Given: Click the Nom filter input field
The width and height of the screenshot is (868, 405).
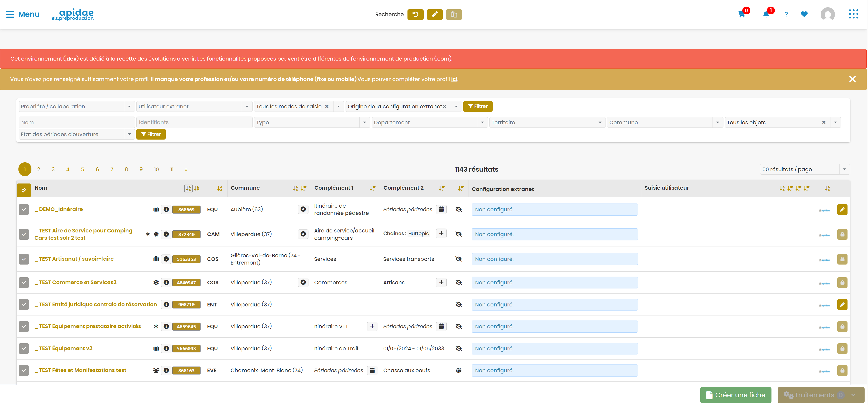Looking at the screenshot, I should pyautogui.click(x=76, y=122).
